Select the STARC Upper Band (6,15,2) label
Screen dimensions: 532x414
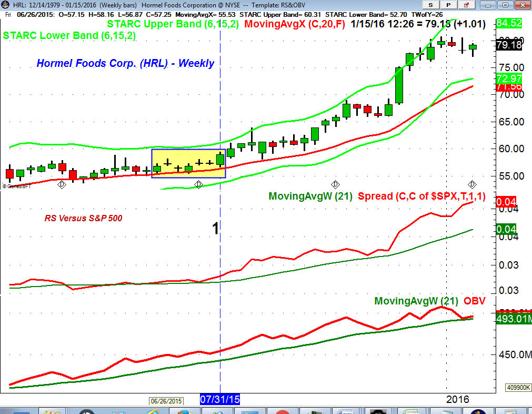pos(173,24)
